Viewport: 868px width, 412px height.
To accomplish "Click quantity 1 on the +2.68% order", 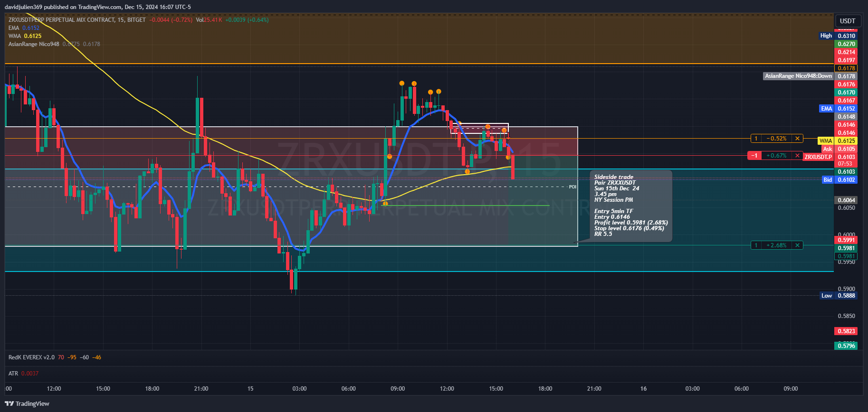I will [756, 245].
